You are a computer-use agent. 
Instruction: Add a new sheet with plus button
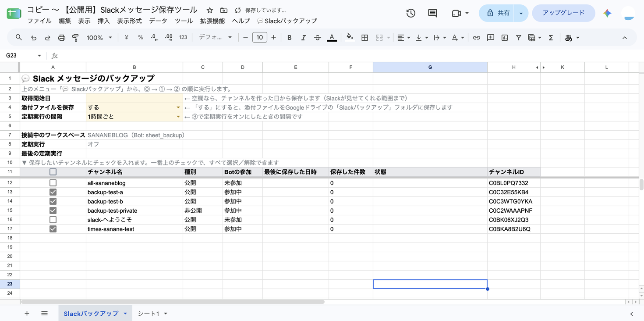[x=27, y=314]
